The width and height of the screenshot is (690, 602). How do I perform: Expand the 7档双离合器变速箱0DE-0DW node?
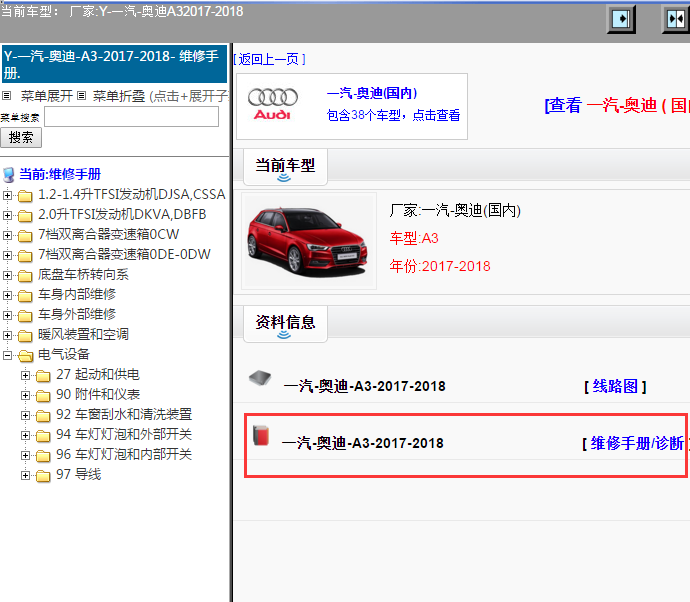click(x=7, y=255)
